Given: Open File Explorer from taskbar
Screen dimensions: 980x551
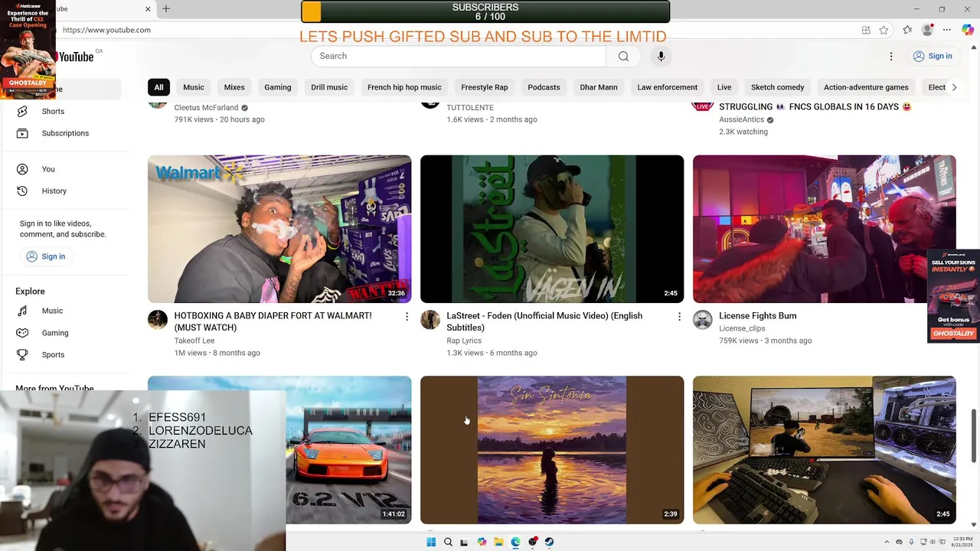Looking at the screenshot, I should click(x=498, y=542).
